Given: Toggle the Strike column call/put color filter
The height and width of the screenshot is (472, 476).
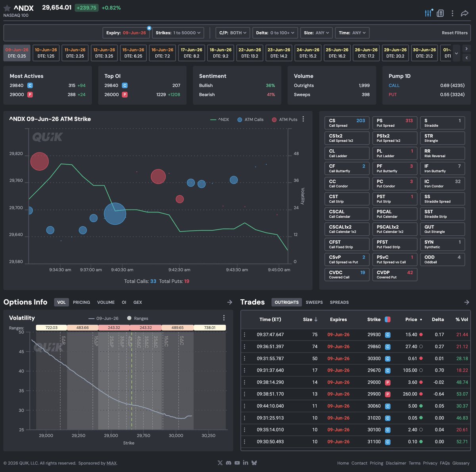Looking at the screenshot, I should (388, 320).
